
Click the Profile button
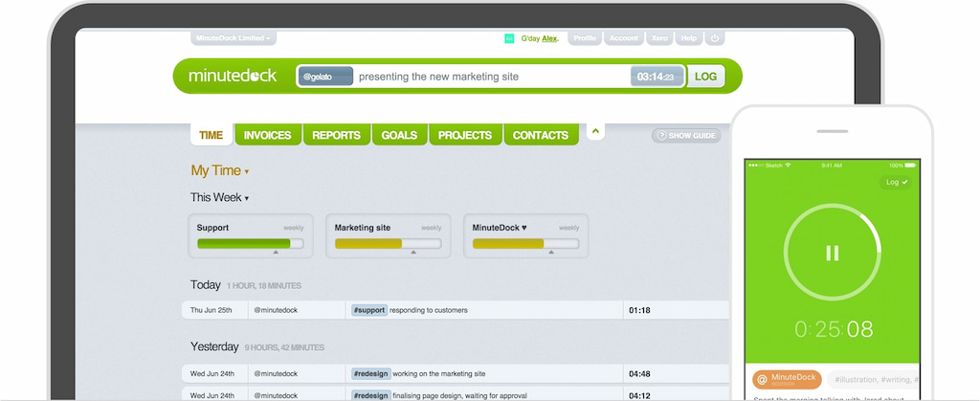[585, 38]
